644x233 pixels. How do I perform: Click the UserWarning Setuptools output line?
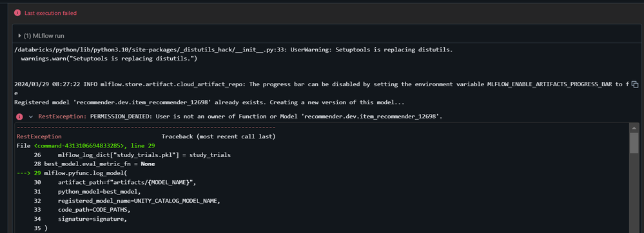point(233,50)
